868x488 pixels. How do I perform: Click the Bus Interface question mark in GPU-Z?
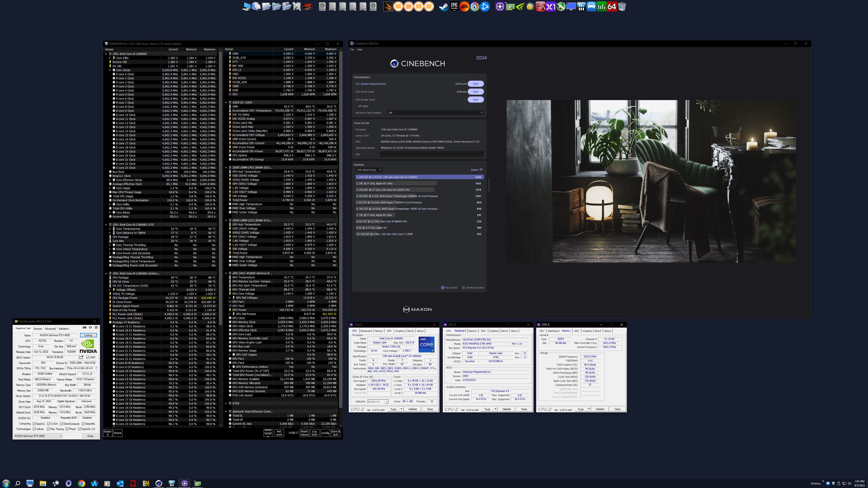click(96, 368)
